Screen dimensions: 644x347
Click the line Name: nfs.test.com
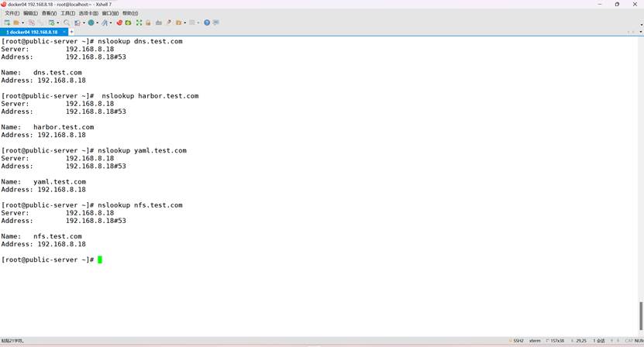(x=42, y=236)
